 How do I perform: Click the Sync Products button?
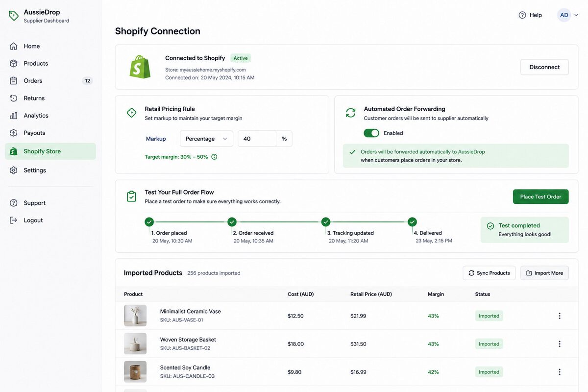pyautogui.click(x=489, y=273)
